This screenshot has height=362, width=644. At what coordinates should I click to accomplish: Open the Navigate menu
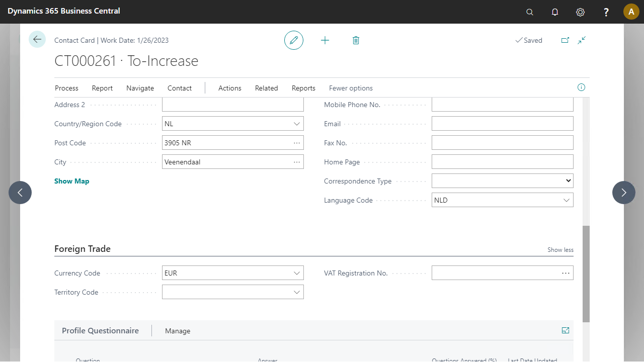pos(140,88)
